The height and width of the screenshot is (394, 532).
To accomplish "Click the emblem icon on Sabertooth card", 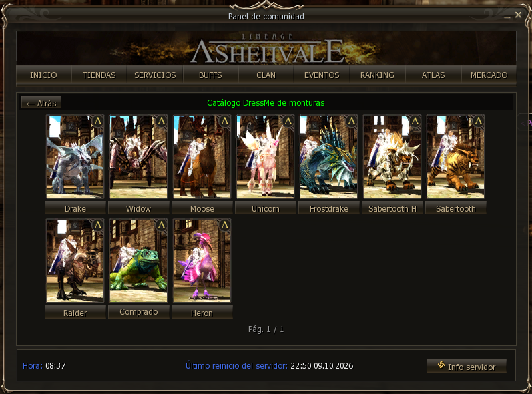I will [x=479, y=121].
